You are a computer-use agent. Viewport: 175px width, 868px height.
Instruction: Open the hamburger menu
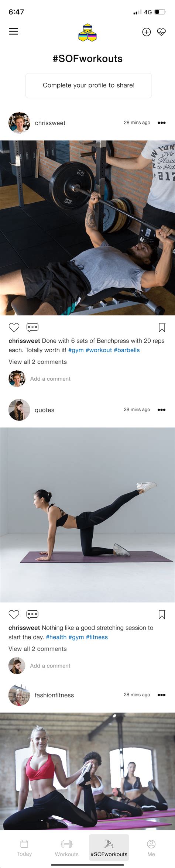[13, 31]
